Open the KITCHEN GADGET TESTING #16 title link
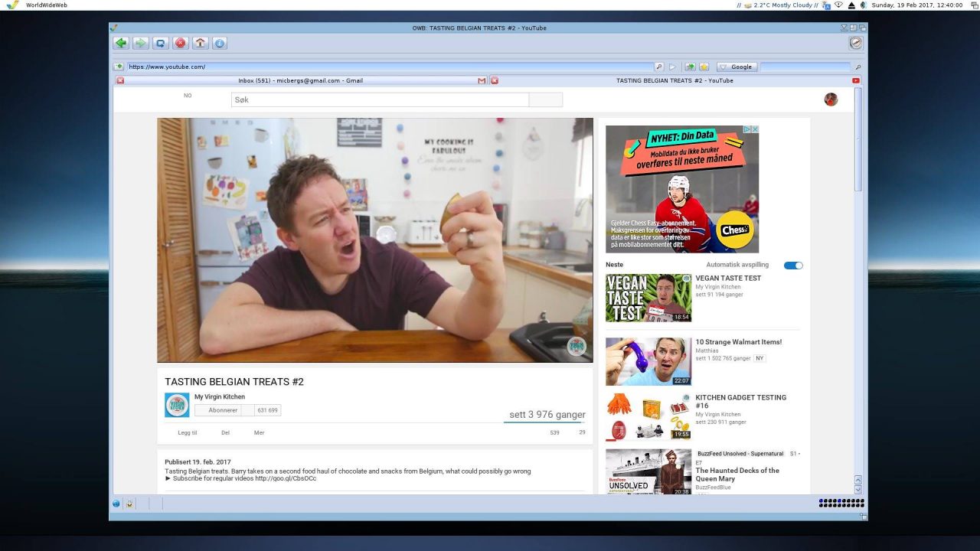The width and height of the screenshot is (980, 551). coord(741,402)
